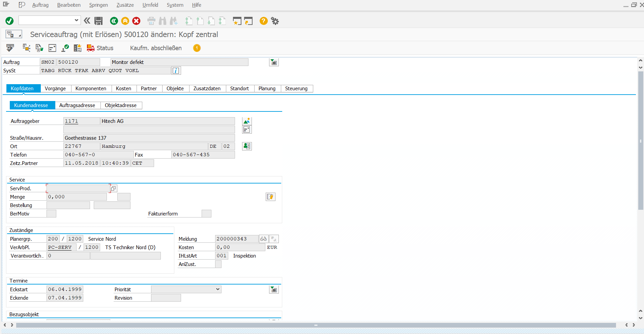The width and height of the screenshot is (644, 334).
Task: Switch to the Standort tab
Action: click(239, 89)
